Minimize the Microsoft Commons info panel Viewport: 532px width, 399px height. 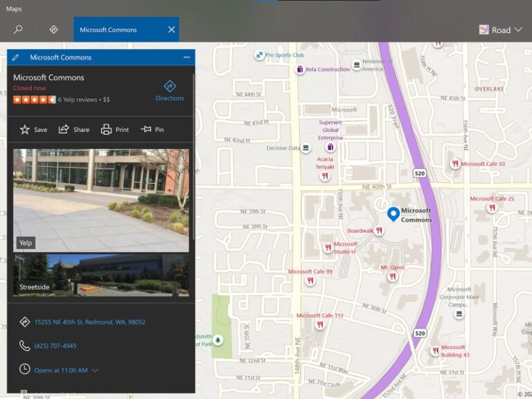[x=186, y=57]
